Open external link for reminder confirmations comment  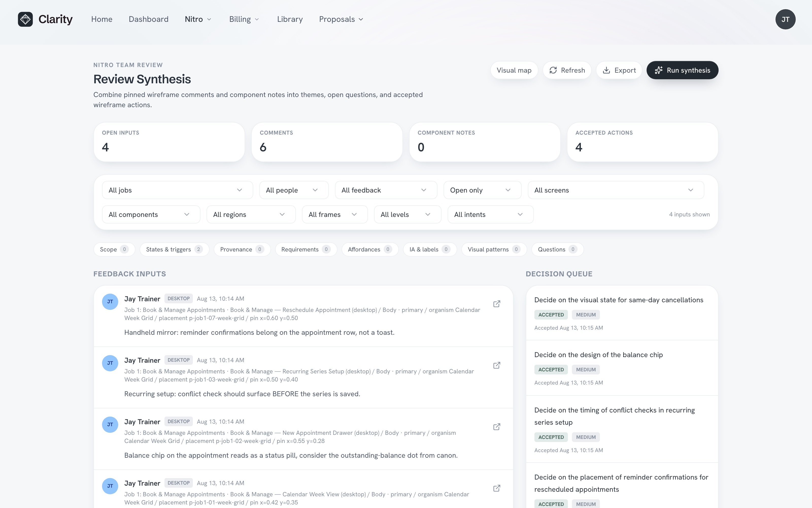click(497, 304)
